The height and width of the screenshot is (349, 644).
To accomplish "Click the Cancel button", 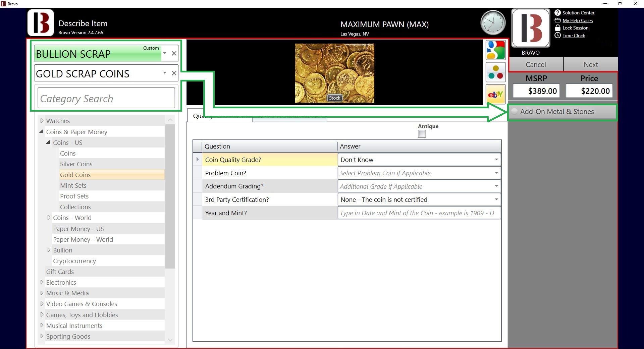I will 536,64.
